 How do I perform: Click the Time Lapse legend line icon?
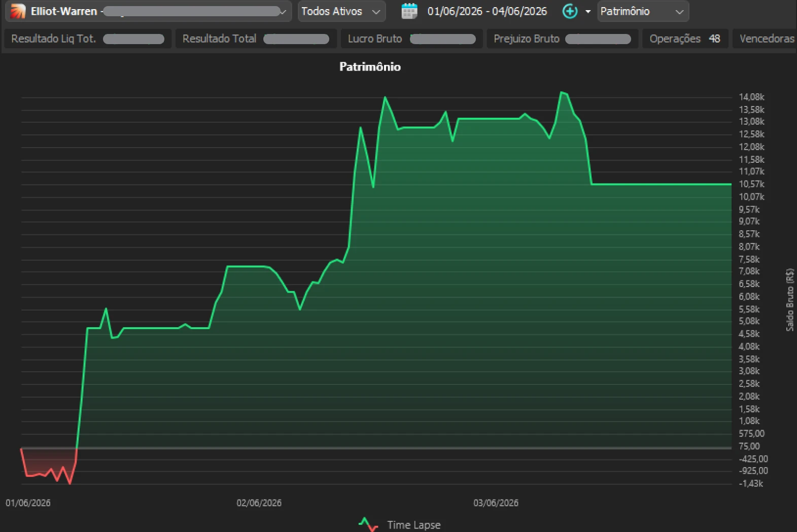pos(368,524)
